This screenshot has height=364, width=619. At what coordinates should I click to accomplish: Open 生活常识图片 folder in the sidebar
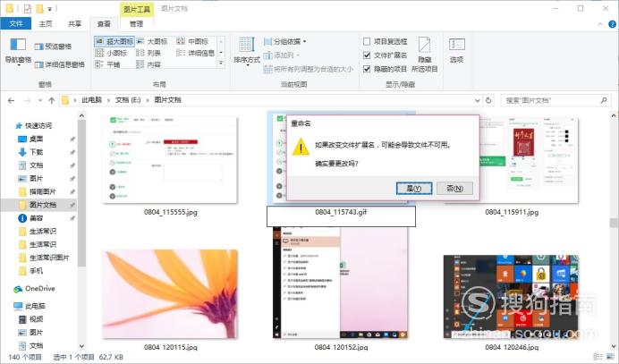point(44,258)
